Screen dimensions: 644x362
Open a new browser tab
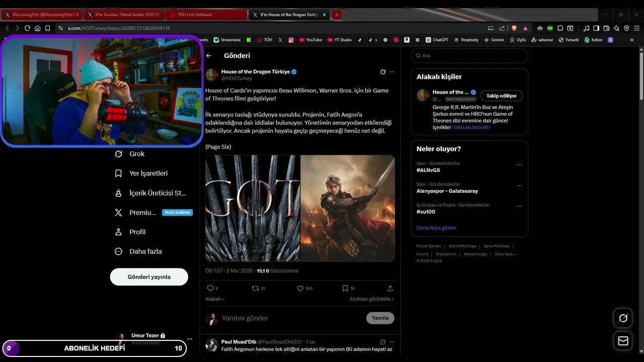(337, 15)
